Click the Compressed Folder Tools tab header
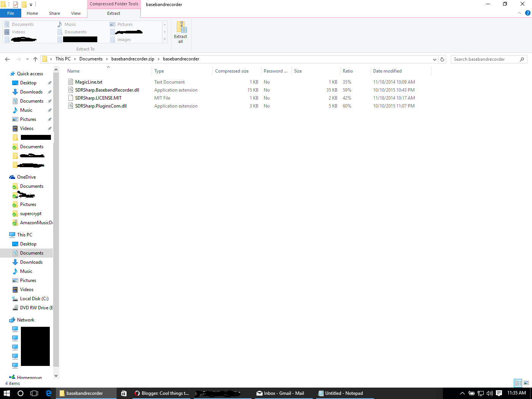Image resolution: width=532 pixels, height=399 pixels. click(114, 4)
